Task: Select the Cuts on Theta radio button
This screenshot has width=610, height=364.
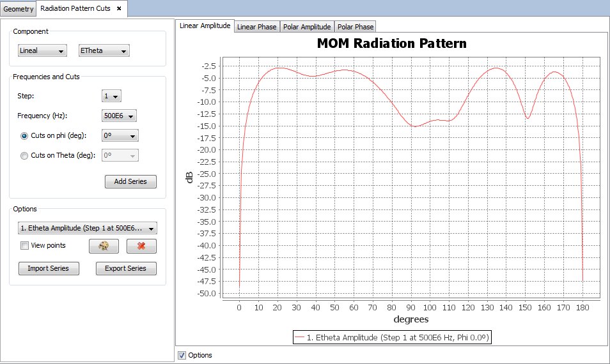Action: [x=24, y=155]
